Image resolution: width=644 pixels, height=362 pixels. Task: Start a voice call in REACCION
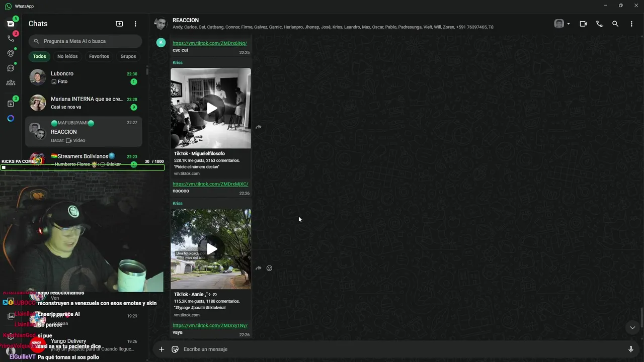(x=599, y=24)
